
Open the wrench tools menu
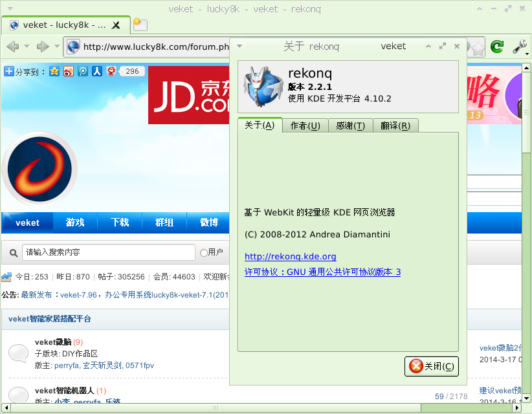tap(520, 47)
